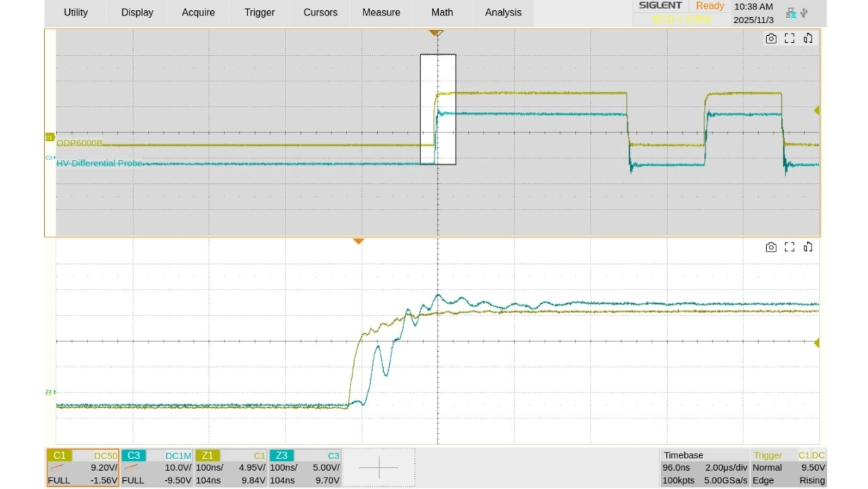Click the USB device status icon

tap(804, 13)
